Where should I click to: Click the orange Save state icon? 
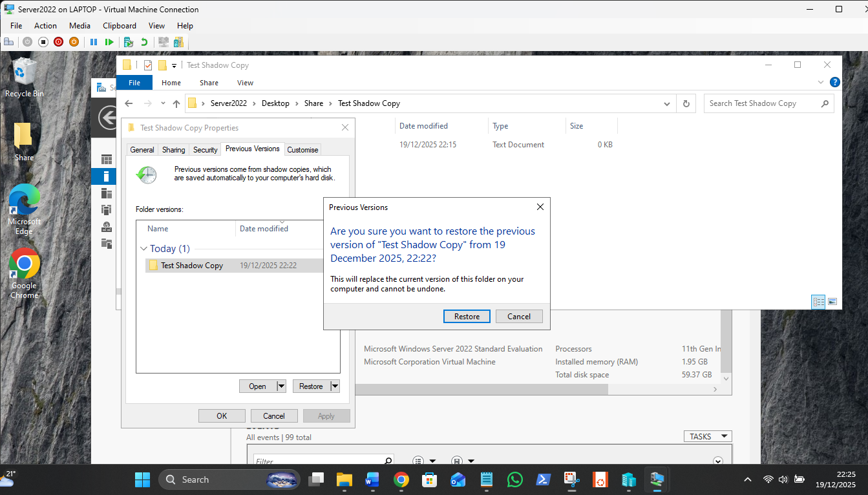click(74, 42)
